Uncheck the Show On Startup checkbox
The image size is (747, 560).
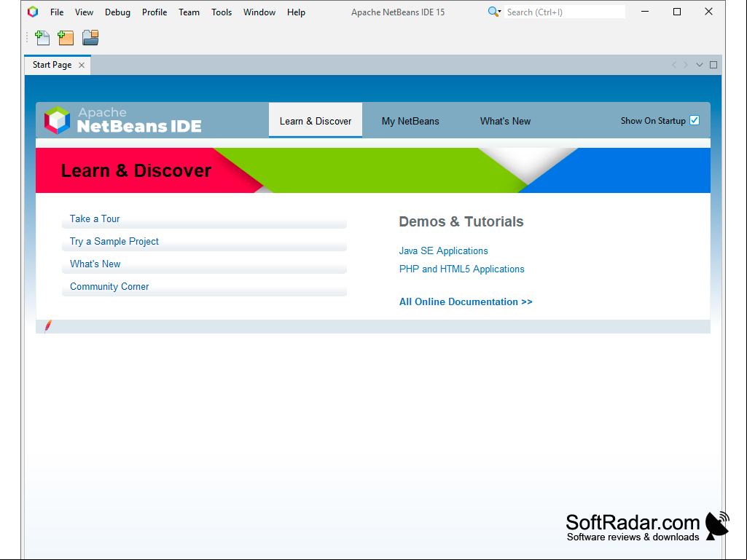pyautogui.click(x=695, y=120)
